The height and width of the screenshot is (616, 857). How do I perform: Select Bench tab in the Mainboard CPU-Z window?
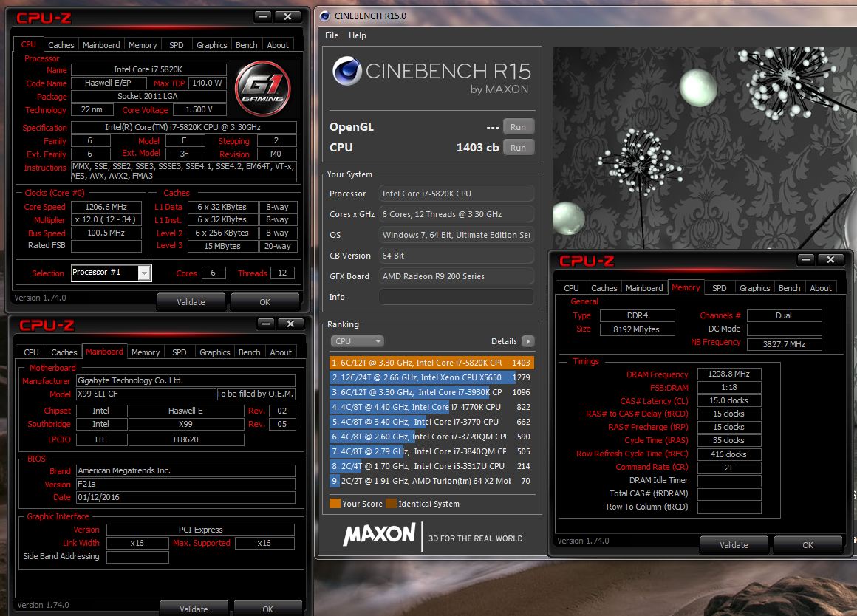pyautogui.click(x=249, y=352)
